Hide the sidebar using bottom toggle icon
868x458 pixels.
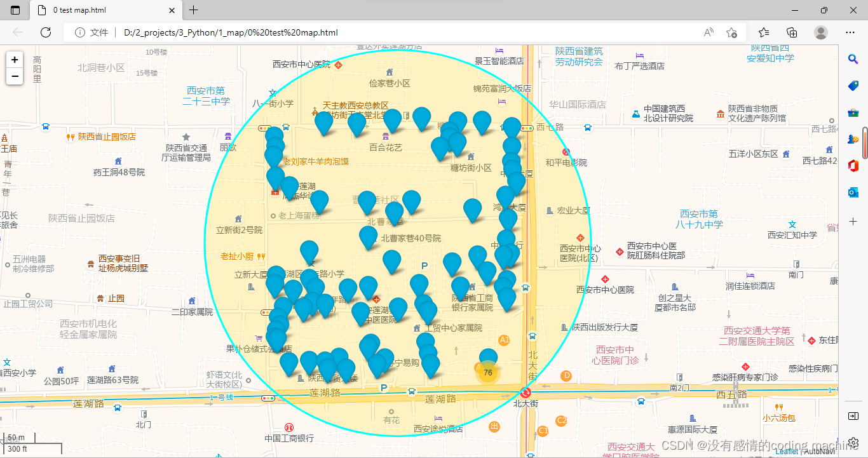(x=853, y=415)
